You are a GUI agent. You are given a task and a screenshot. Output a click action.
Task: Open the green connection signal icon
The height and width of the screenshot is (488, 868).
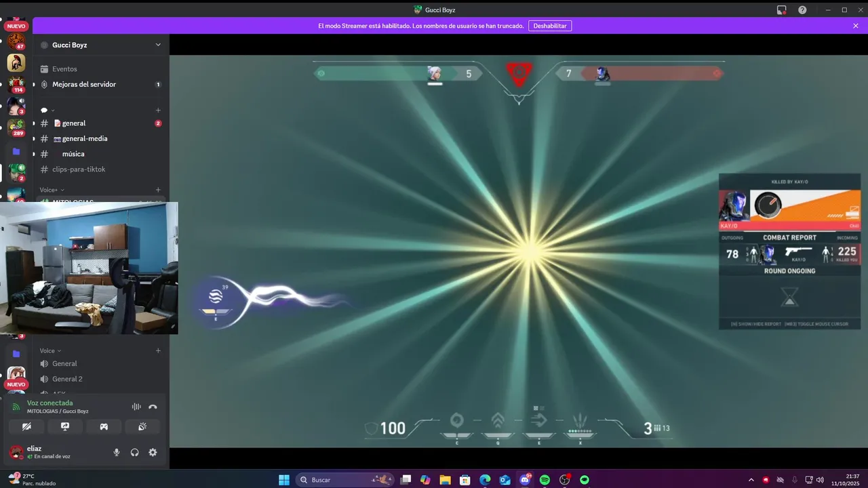[16, 407]
